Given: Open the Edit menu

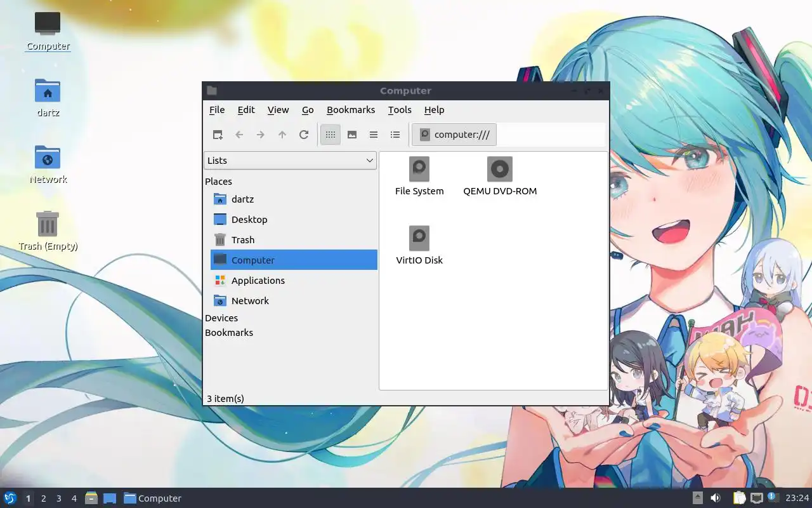Looking at the screenshot, I should pos(246,110).
